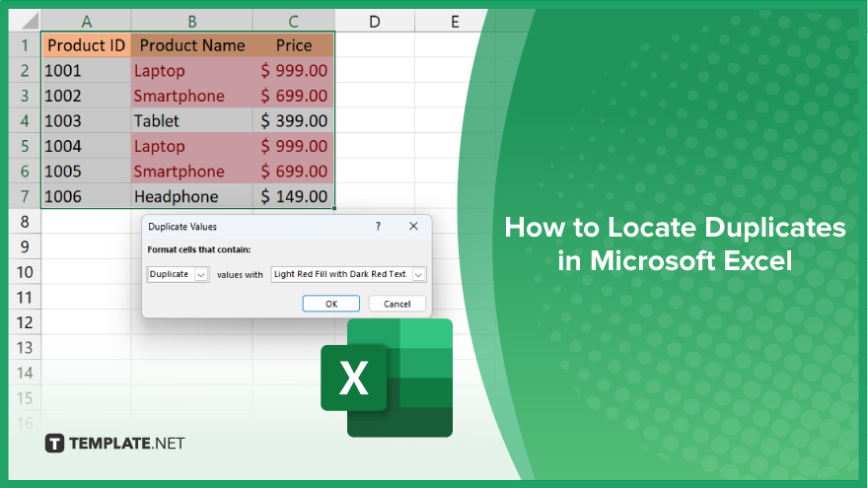Click cell containing 1003
Viewport: 868px width, 488px height.
(x=87, y=120)
